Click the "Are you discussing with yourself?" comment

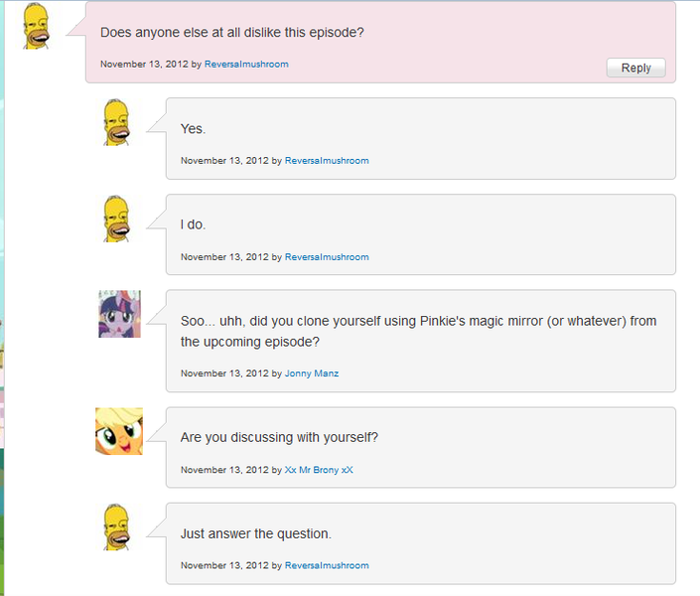tap(279, 437)
